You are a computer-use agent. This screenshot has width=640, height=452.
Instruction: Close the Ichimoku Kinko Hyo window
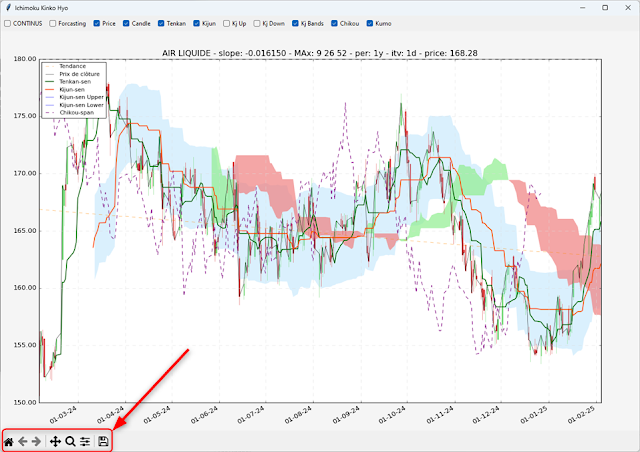click(x=627, y=7)
